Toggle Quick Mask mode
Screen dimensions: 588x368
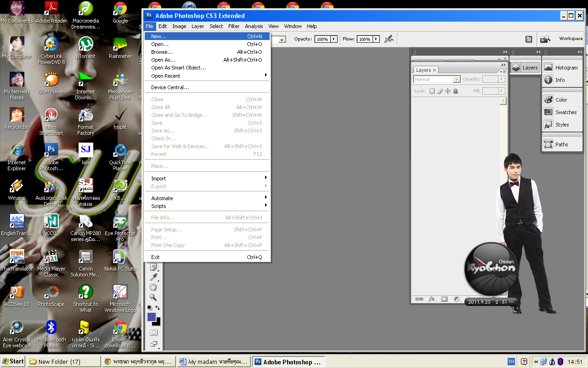(153, 332)
